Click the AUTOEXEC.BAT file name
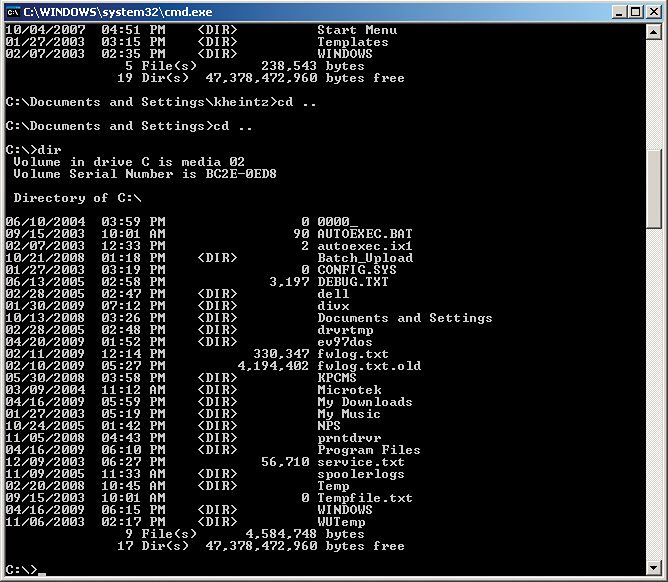The height and width of the screenshot is (582, 668). pyautogui.click(x=365, y=234)
